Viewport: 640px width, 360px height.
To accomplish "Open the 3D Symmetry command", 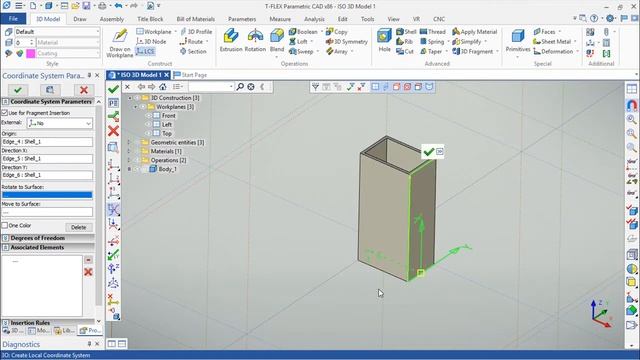I will point(347,42).
